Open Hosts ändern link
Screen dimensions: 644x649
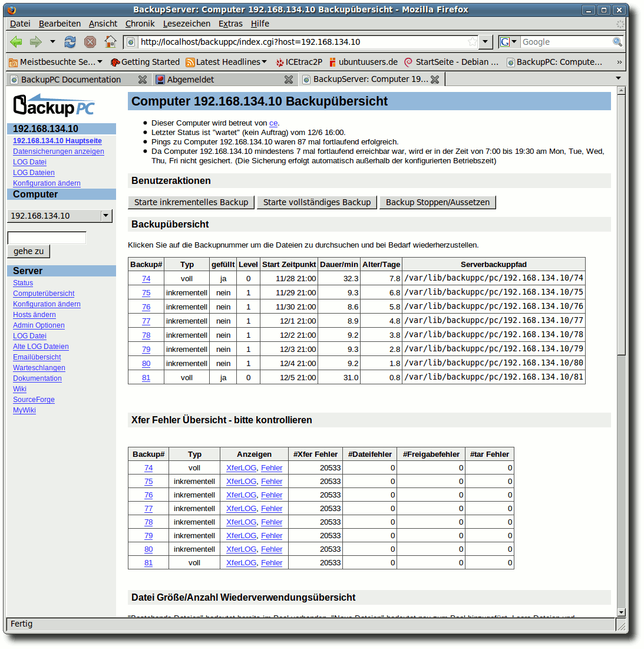click(x=34, y=315)
